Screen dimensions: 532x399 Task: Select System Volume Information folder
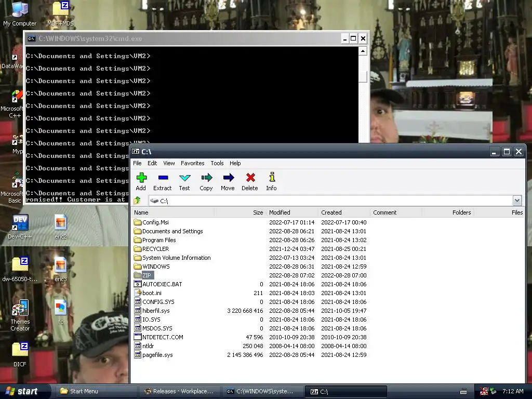click(x=172, y=258)
